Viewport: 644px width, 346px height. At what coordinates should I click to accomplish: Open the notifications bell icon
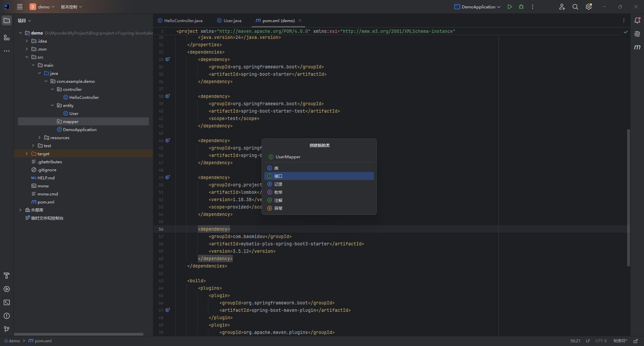click(x=637, y=20)
